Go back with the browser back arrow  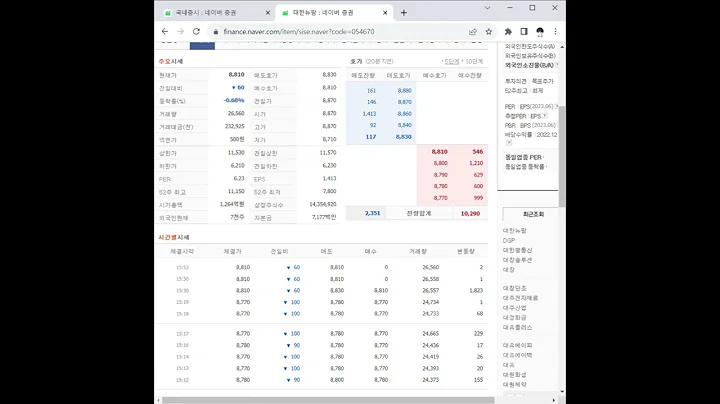pos(165,32)
